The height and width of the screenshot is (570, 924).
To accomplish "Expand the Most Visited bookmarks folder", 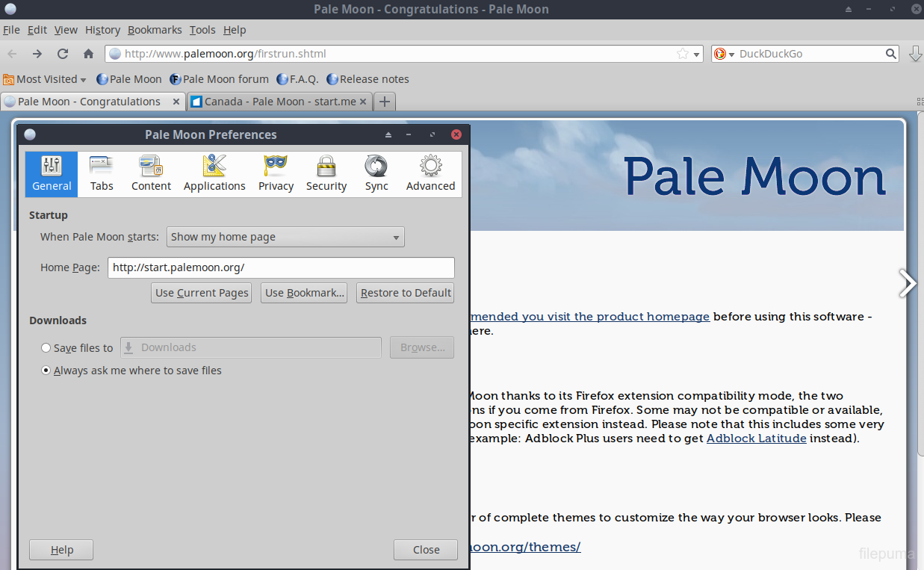I will (46, 79).
